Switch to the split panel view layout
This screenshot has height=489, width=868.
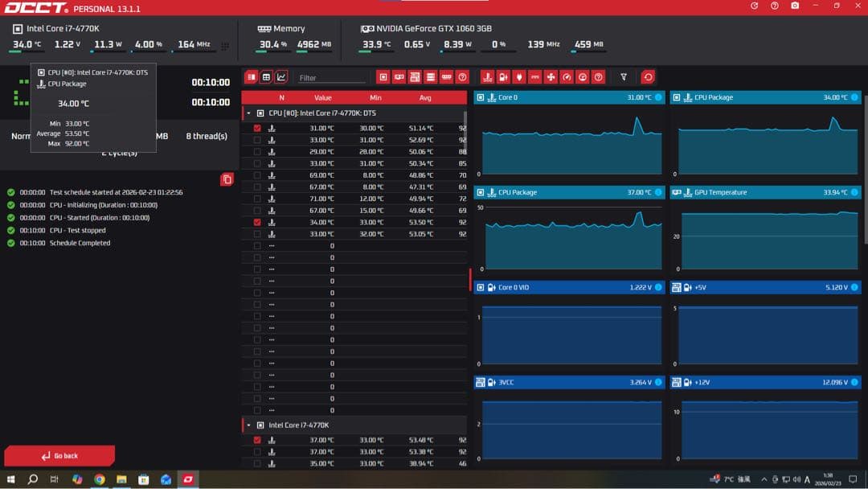coord(252,77)
